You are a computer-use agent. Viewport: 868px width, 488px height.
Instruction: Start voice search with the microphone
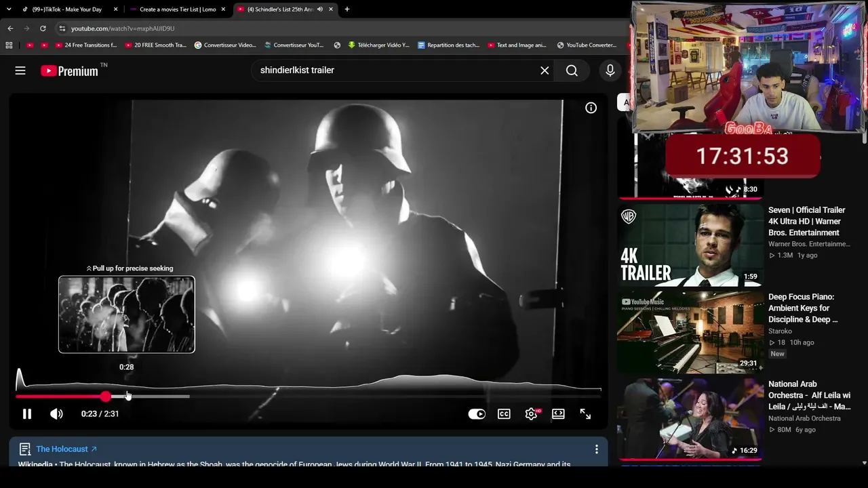click(x=610, y=70)
